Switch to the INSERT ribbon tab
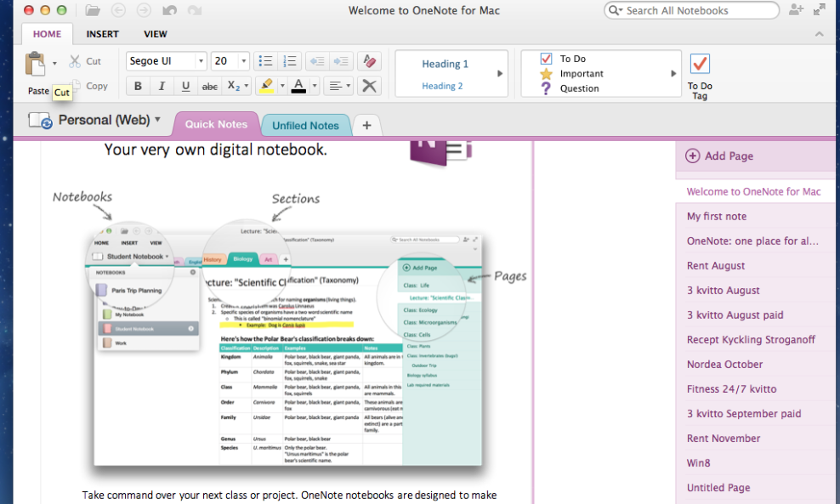Screen dimensions: 840x504 pyautogui.click(x=102, y=34)
